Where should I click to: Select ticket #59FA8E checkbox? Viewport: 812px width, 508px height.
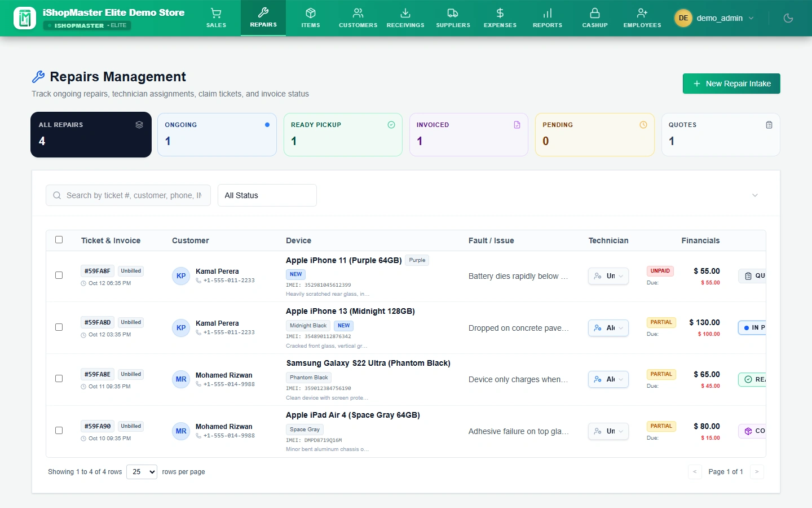coord(59,379)
